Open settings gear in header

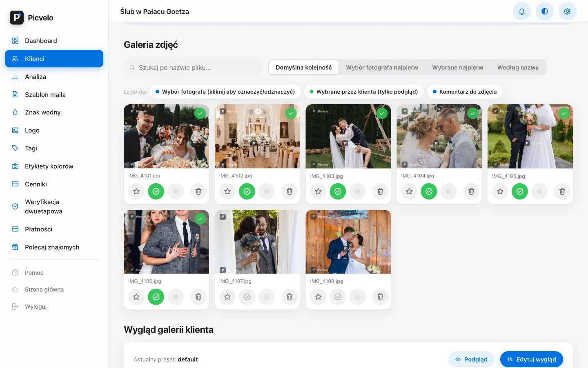click(567, 11)
